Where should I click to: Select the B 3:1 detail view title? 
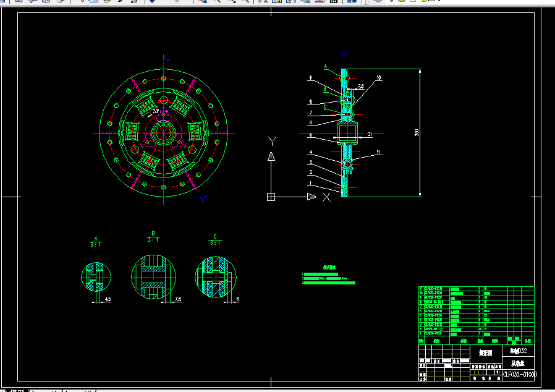pos(153,237)
